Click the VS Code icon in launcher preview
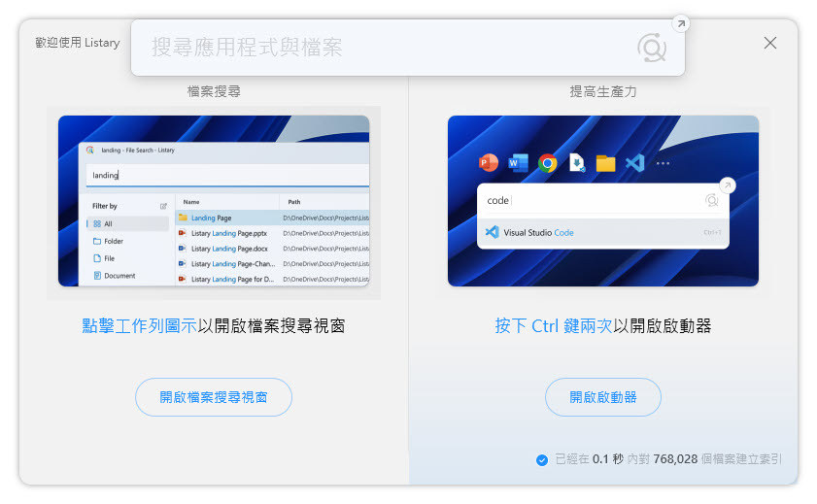 [634, 163]
